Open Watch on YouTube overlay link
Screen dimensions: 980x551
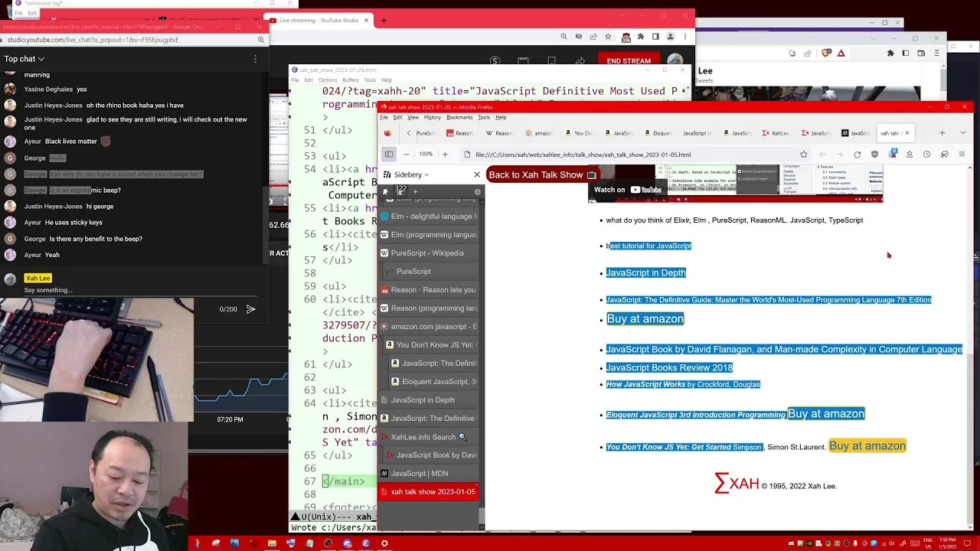pos(627,190)
